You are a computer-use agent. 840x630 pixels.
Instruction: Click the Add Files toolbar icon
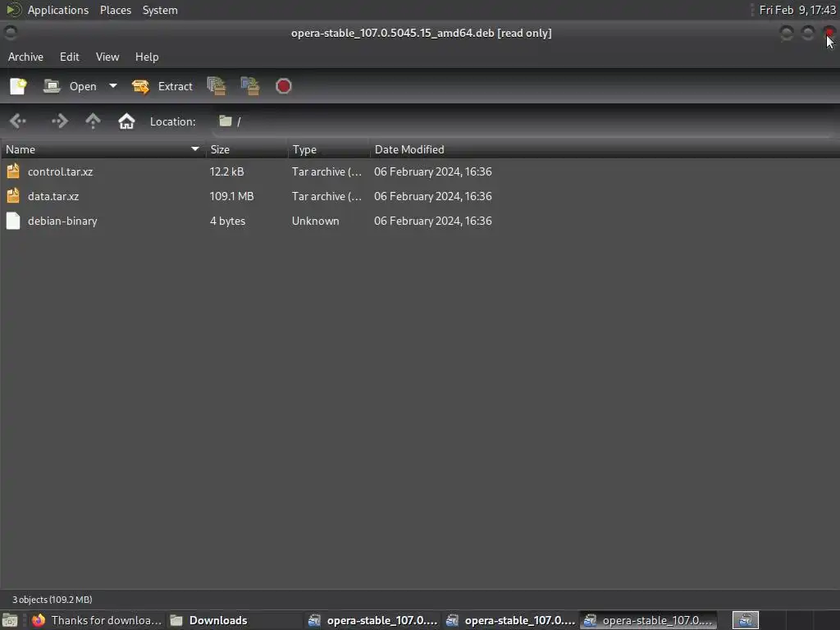point(217,86)
